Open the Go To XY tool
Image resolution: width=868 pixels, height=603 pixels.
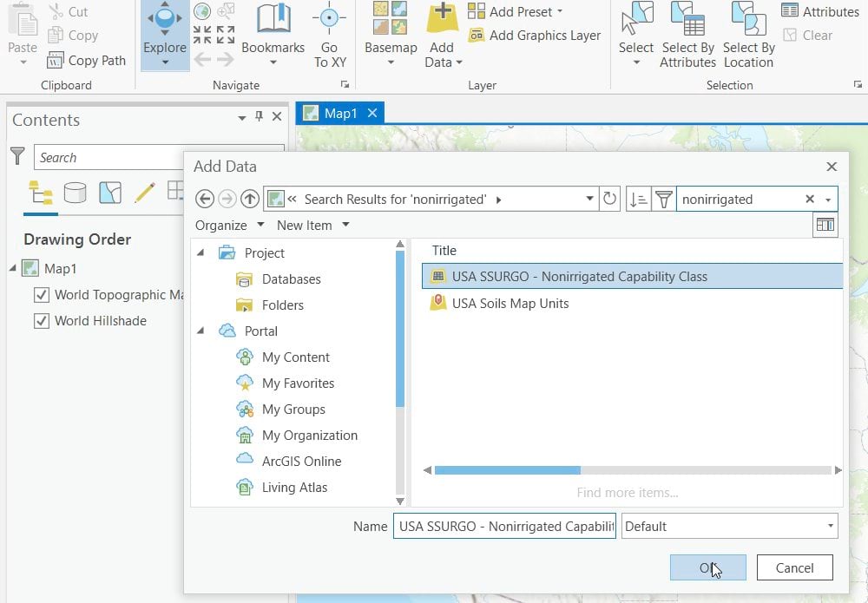coord(329,35)
